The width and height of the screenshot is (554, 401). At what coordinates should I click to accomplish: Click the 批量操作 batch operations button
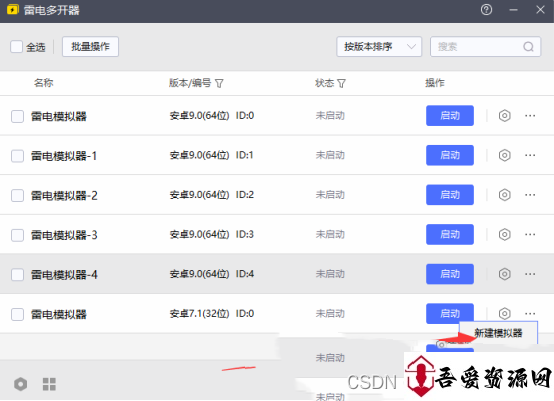pos(90,46)
